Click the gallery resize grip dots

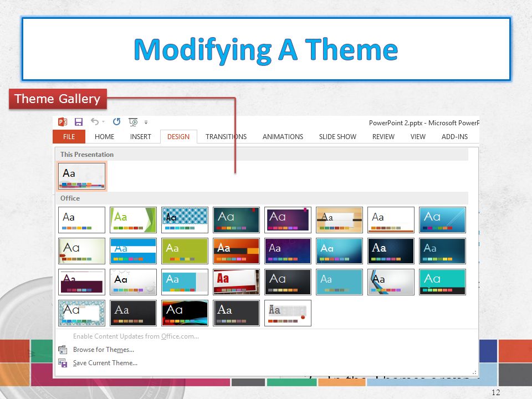coord(474,372)
